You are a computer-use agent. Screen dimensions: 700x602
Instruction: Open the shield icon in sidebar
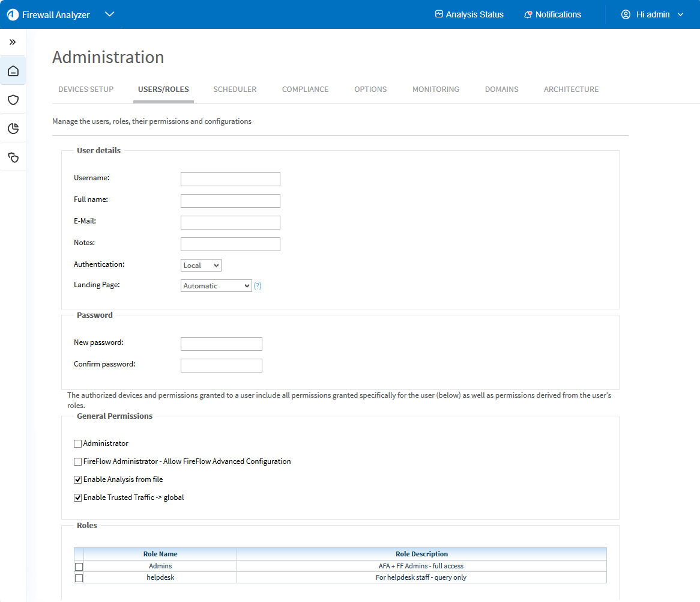coord(13,100)
